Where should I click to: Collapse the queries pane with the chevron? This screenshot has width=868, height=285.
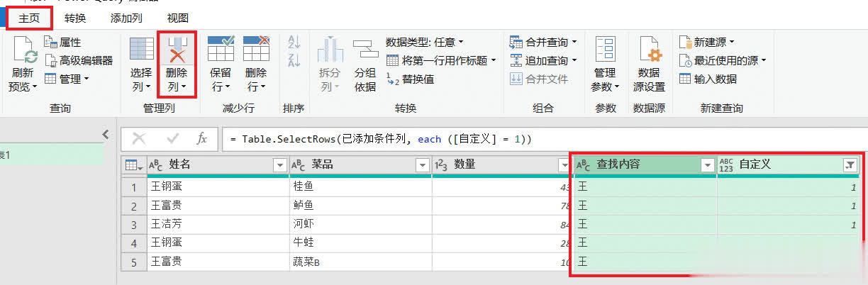106,134
